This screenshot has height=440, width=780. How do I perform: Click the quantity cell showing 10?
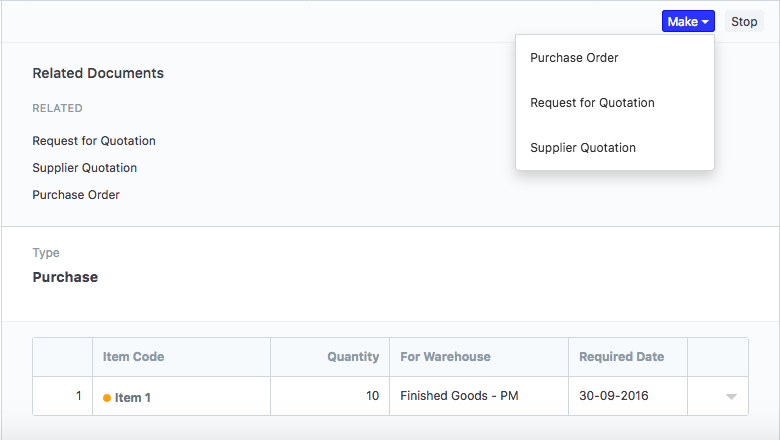[x=372, y=396]
